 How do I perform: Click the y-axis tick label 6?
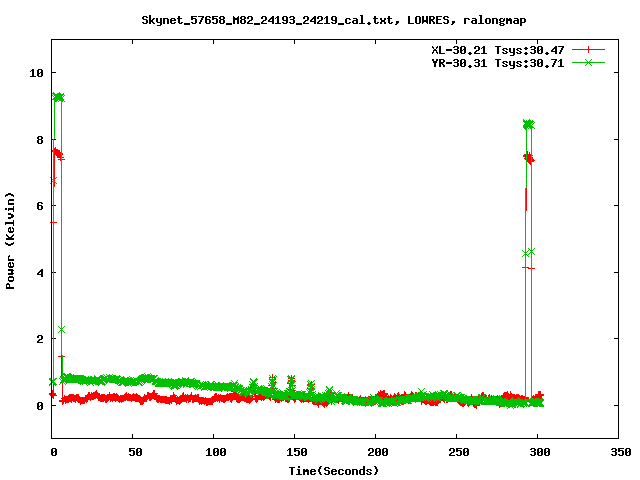coord(40,206)
